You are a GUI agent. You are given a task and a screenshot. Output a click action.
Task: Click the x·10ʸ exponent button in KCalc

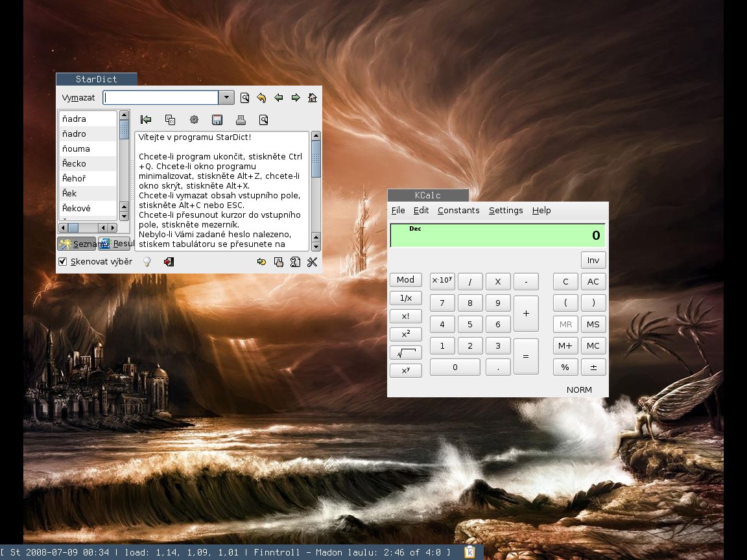point(442,281)
